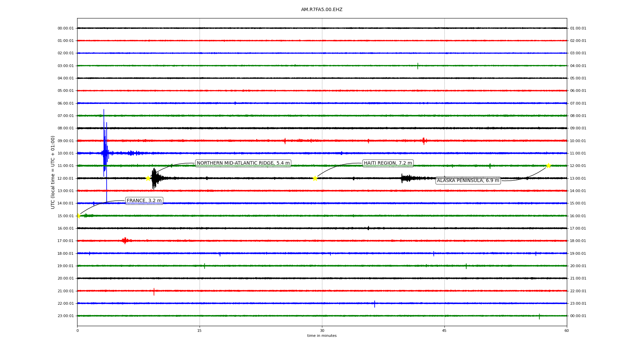This screenshot has height=362, width=644.
Task: Click x-axis tick label 45
Action: pos(444,331)
